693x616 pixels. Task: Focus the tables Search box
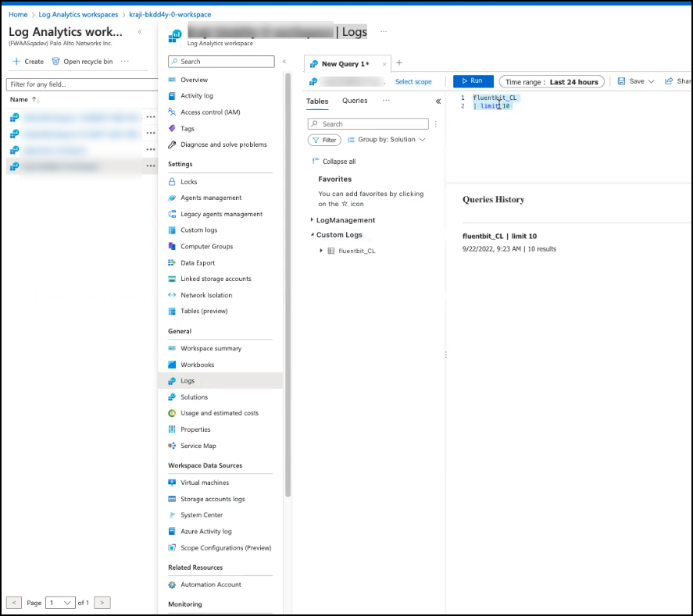point(368,124)
